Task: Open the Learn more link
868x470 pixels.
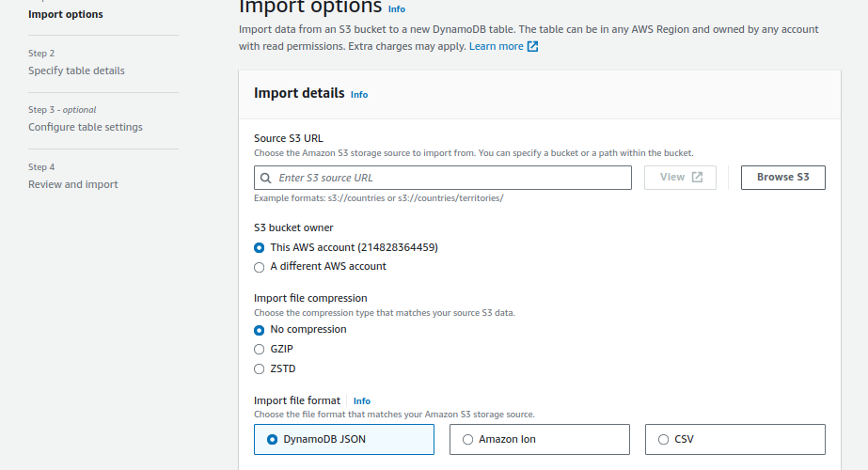Action: point(496,46)
